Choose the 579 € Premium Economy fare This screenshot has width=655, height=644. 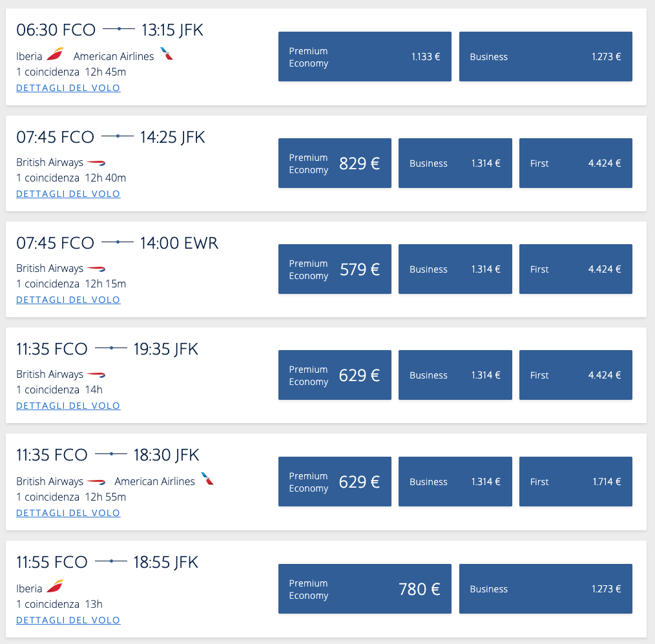[335, 269]
